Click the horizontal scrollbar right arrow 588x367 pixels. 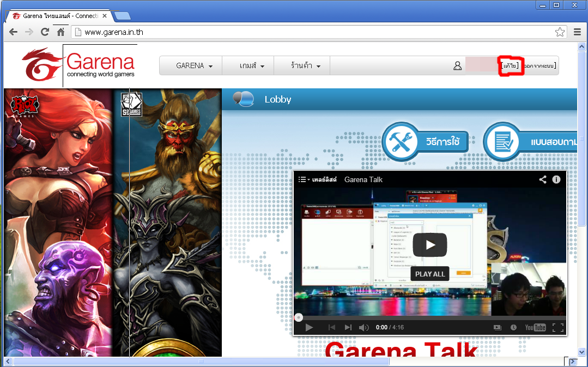pyautogui.click(x=573, y=362)
